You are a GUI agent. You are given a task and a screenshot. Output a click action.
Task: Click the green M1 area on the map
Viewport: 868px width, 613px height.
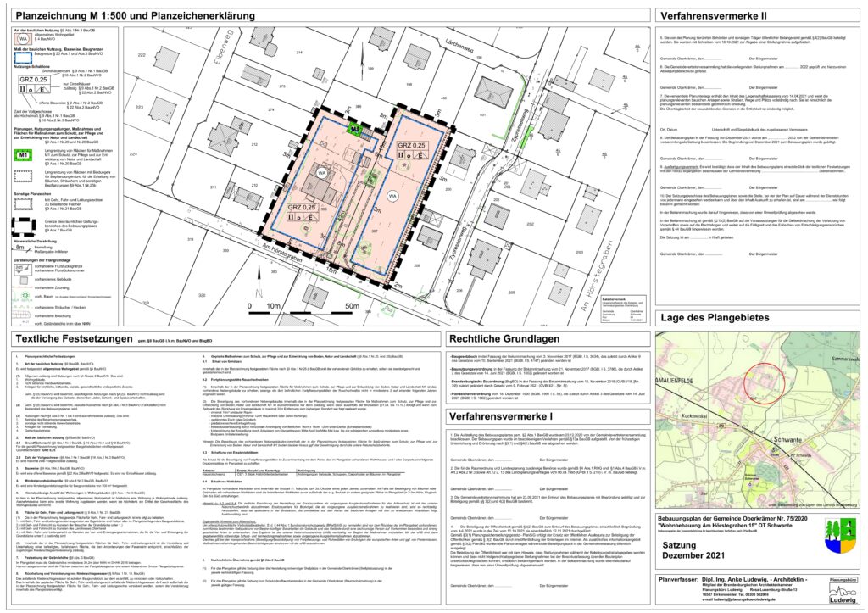[357, 129]
